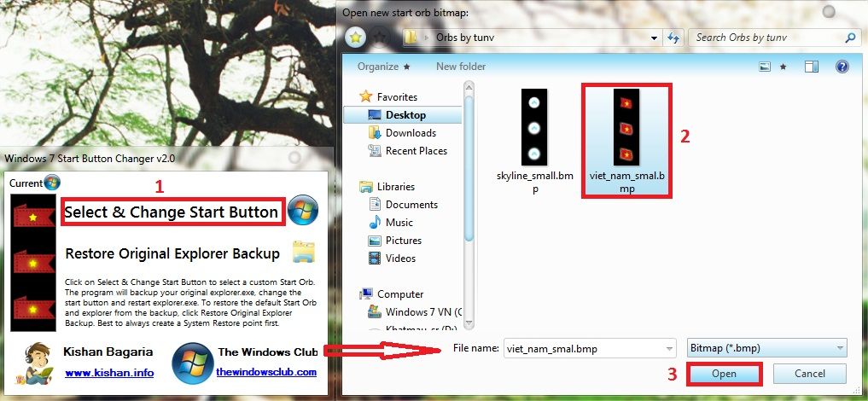Click the folder icon in the address bar

point(411,38)
